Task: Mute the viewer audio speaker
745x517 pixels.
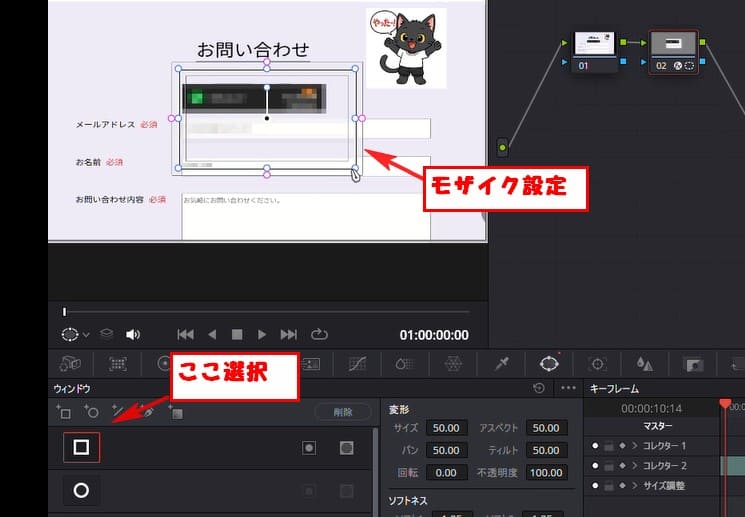Action: [133, 334]
